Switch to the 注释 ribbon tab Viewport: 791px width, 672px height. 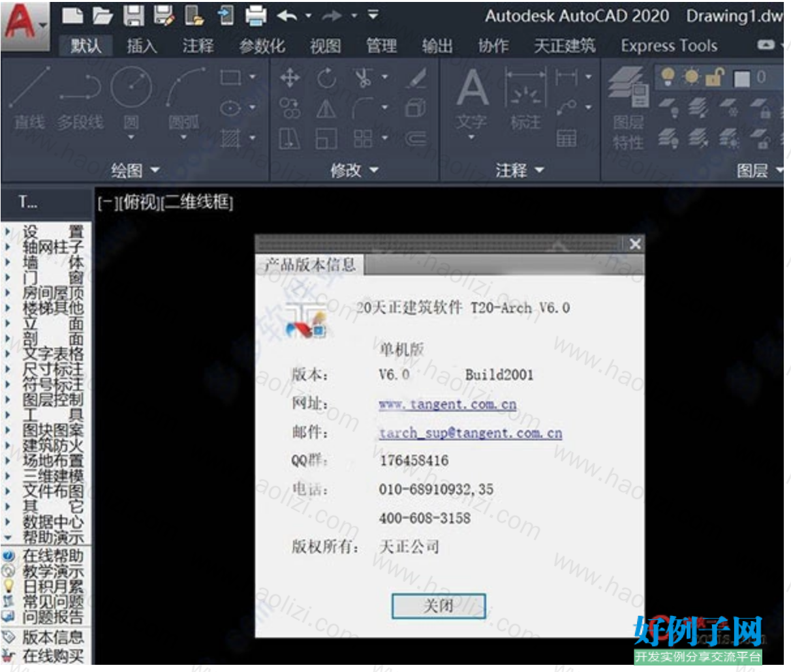[198, 46]
